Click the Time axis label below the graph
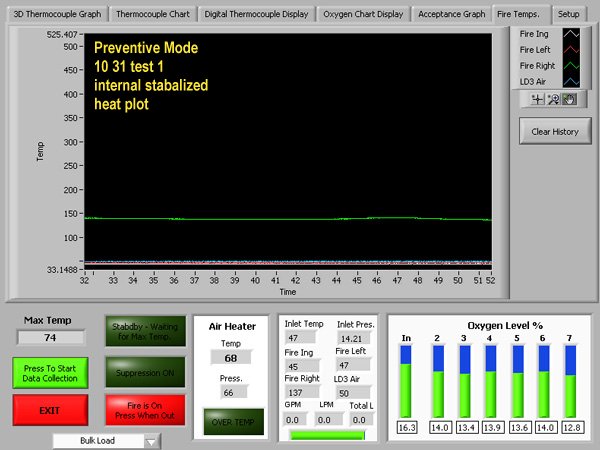Screen dimensions: 600x450 tap(288, 292)
